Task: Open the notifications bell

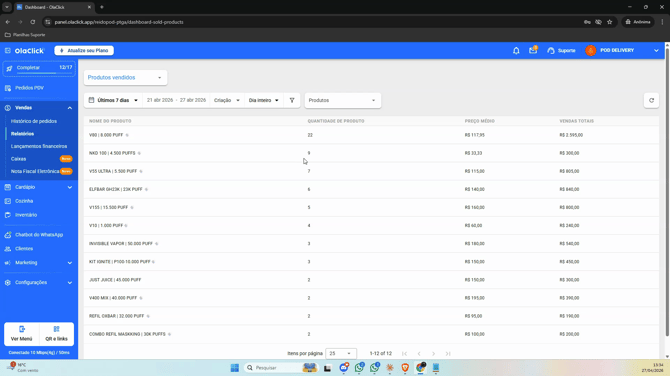Action: (x=516, y=50)
